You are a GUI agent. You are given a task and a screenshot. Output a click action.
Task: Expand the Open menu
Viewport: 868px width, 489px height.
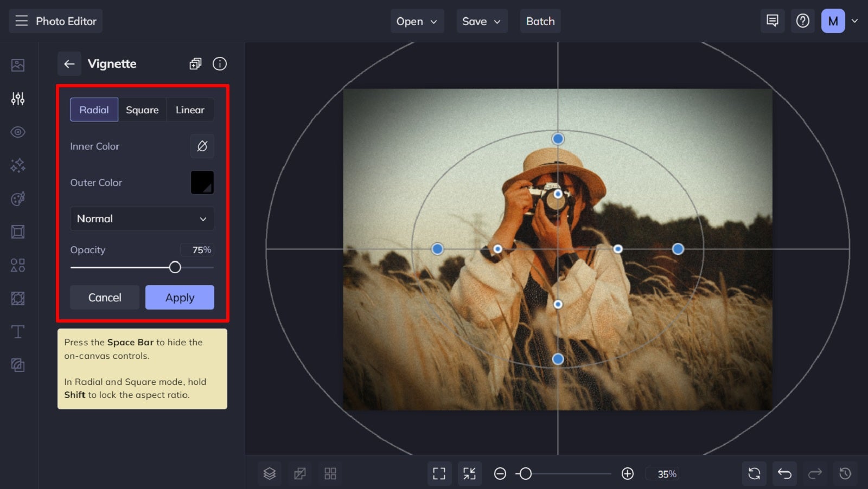click(x=417, y=21)
